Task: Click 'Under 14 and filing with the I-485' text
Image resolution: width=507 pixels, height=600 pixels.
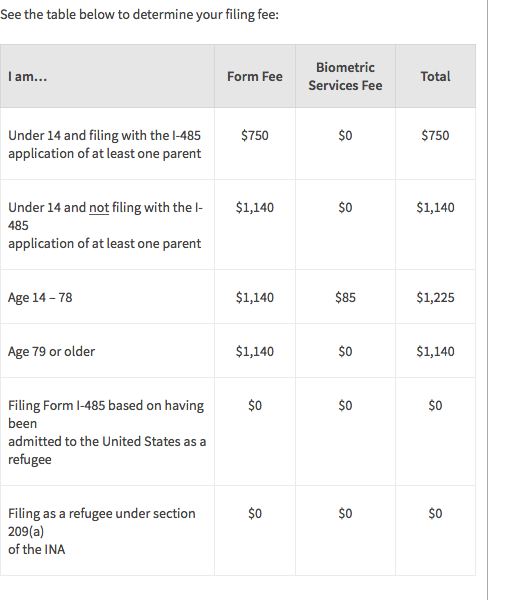Action: pyautogui.click(x=104, y=135)
